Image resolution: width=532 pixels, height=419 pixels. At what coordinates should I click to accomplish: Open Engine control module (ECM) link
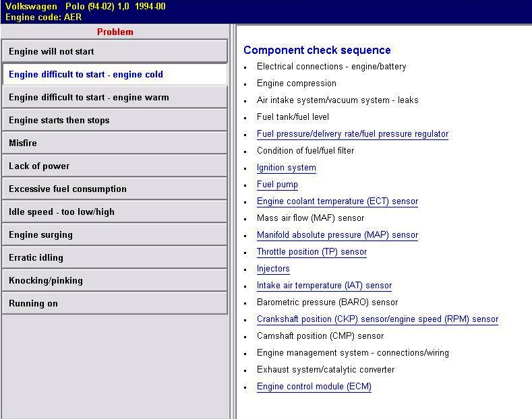pyautogui.click(x=314, y=387)
